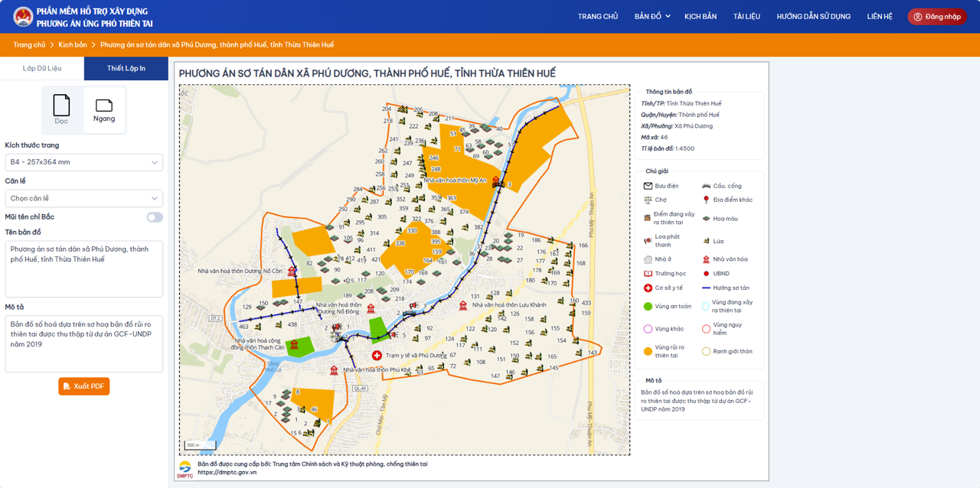The image size is (980, 488).
Task: Click the Loa phát thanh legend icon
Action: [x=648, y=241]
